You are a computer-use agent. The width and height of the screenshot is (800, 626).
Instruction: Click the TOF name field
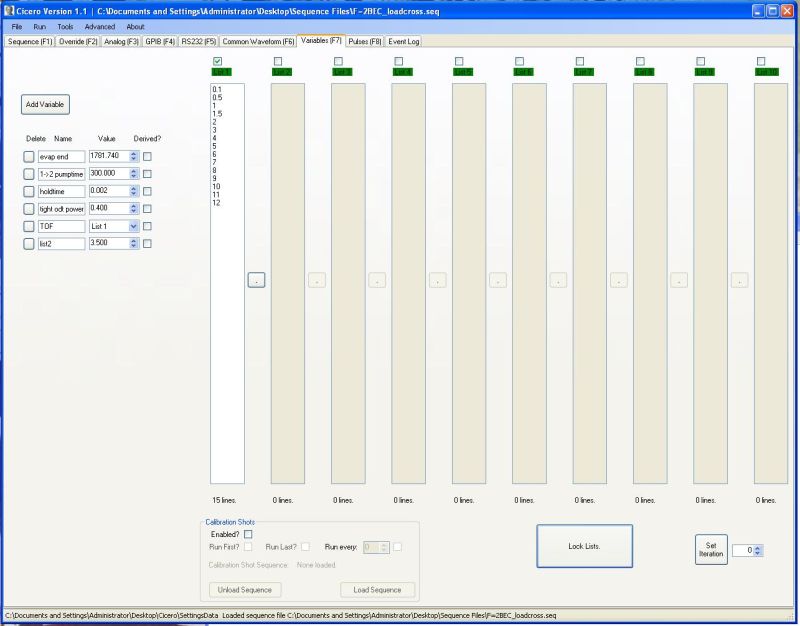click(61, 226)
